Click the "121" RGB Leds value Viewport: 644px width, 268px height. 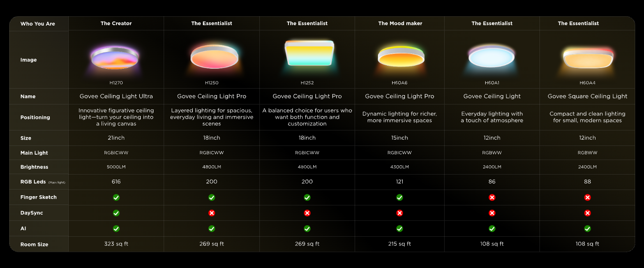[400, 182]
